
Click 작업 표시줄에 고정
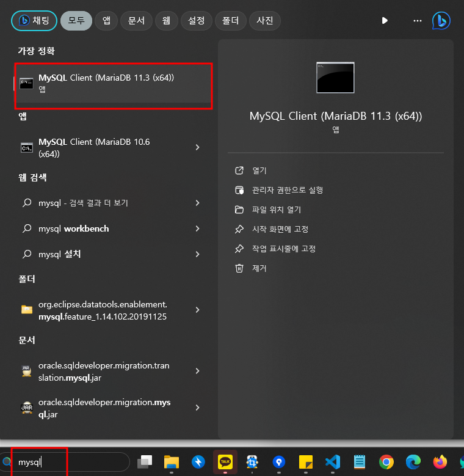pos(284,249)
